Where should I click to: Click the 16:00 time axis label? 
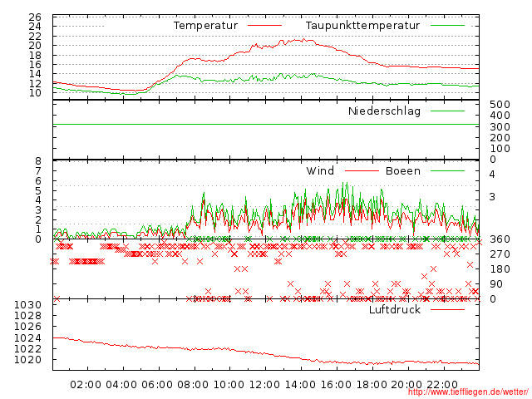pos(336,385)
